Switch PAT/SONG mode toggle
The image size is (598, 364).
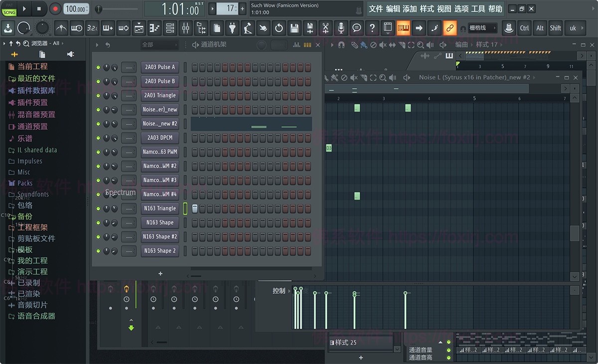[x=9, y=9]
